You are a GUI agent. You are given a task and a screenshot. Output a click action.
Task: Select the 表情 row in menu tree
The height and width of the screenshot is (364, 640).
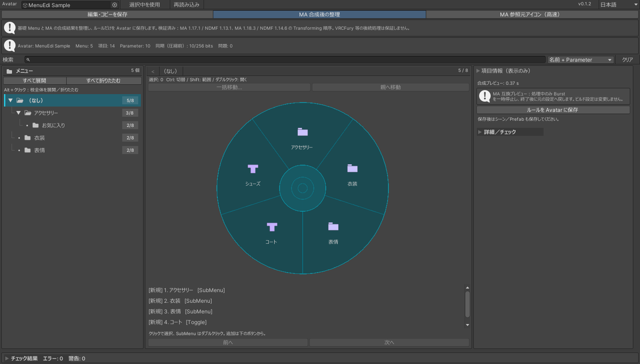[x=72, y=150]
